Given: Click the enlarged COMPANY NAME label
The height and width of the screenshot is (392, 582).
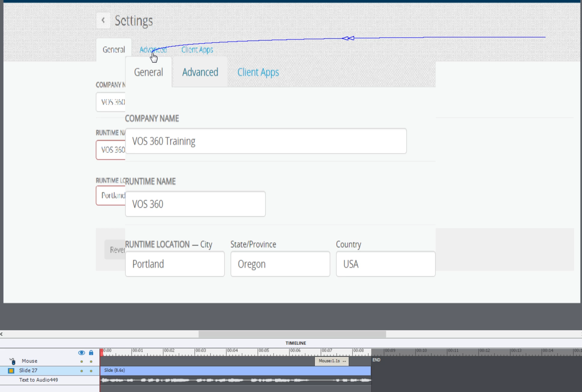Looking at the screenshot, I should click(x=152, y=118).
